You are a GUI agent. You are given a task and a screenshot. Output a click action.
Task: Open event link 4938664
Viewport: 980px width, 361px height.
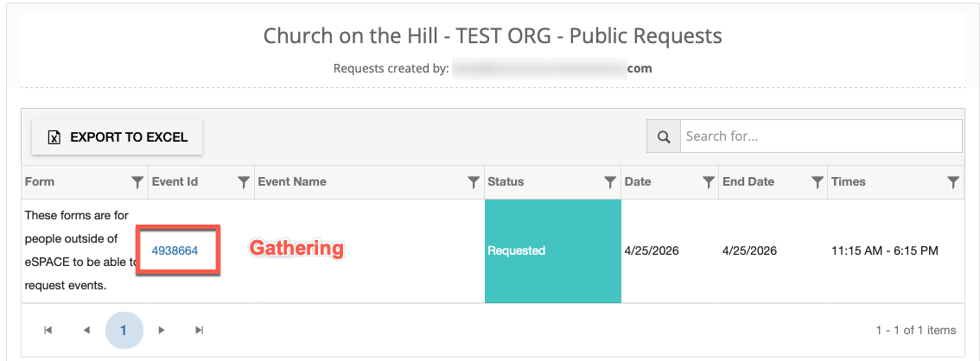tap(175, 250)
